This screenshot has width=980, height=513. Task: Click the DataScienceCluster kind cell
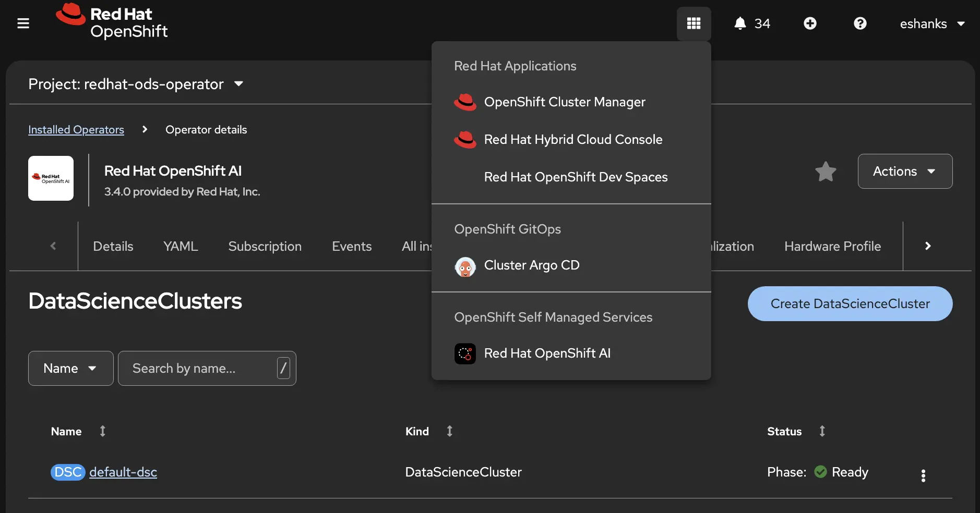463,472
